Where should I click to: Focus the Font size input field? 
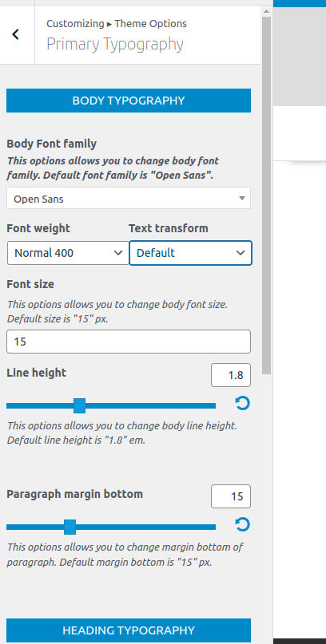coord(129,342)
